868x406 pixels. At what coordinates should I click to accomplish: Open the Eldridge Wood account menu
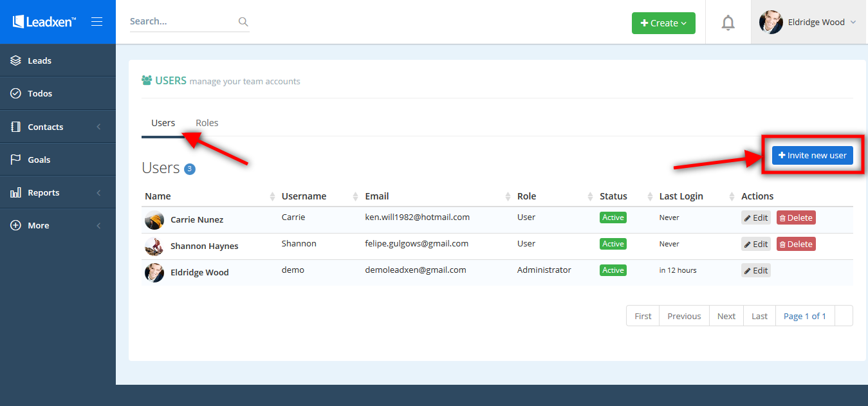[809, 22]
